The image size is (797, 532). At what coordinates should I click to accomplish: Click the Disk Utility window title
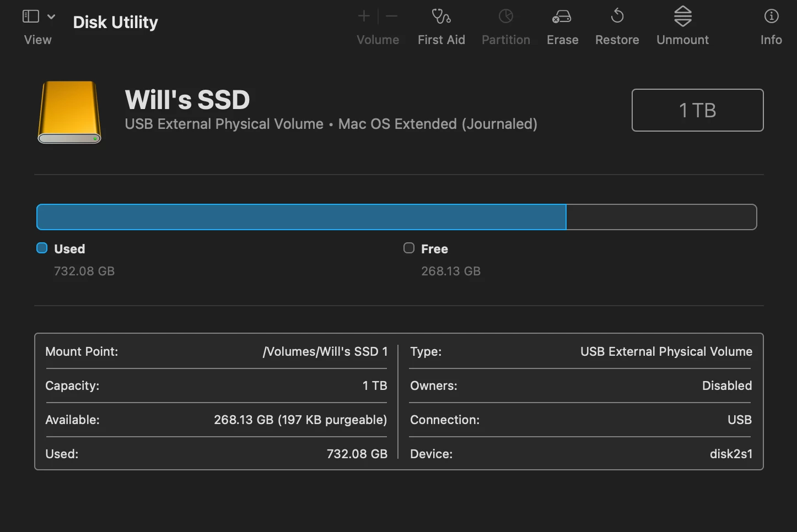point(116,22)
